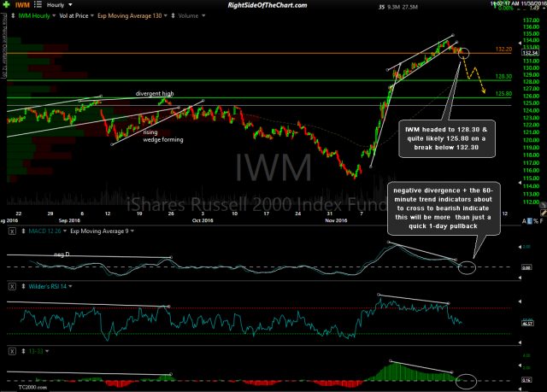
Task: Click the vertical Price Percent Oscillator tab
Action: point(3,45)
